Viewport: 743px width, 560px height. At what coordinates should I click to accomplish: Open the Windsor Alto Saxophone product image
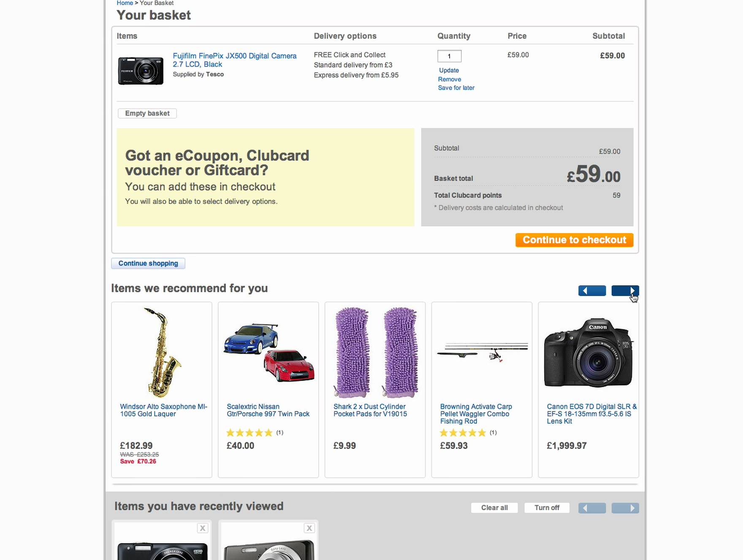162,353
